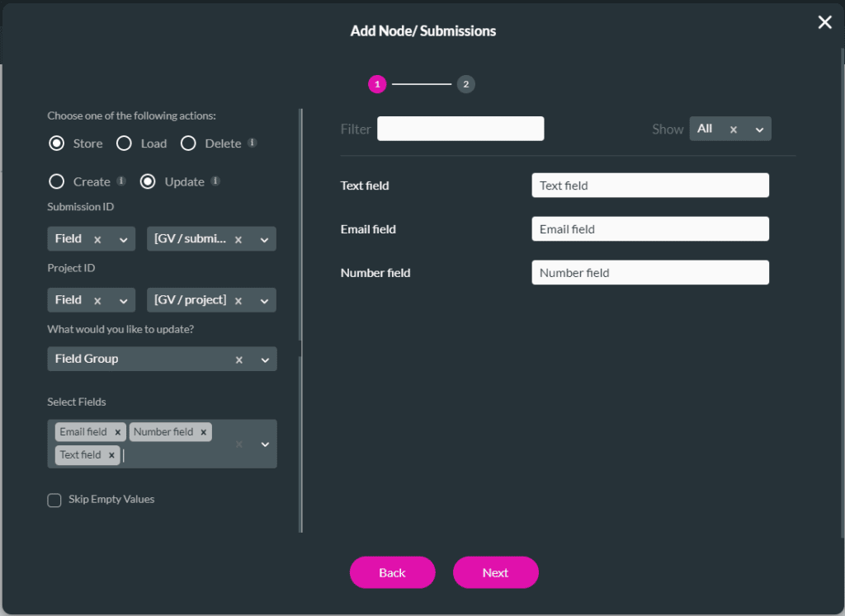
Task: Click info icon next to Update
Action: 215,181
